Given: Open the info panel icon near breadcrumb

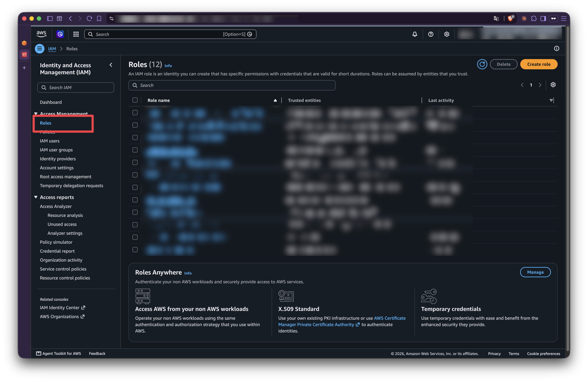Looking at the screenshot, I should tap(556, 48).
